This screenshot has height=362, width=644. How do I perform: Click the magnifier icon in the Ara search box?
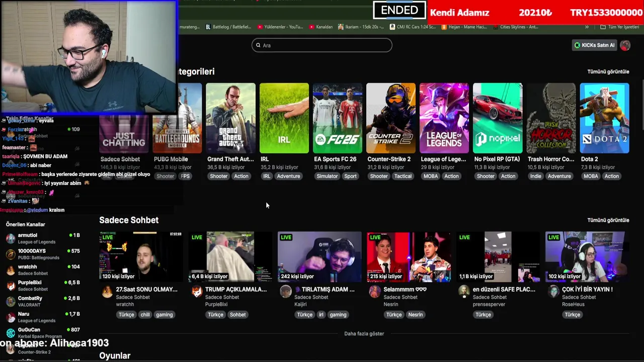tap(258, 45)
